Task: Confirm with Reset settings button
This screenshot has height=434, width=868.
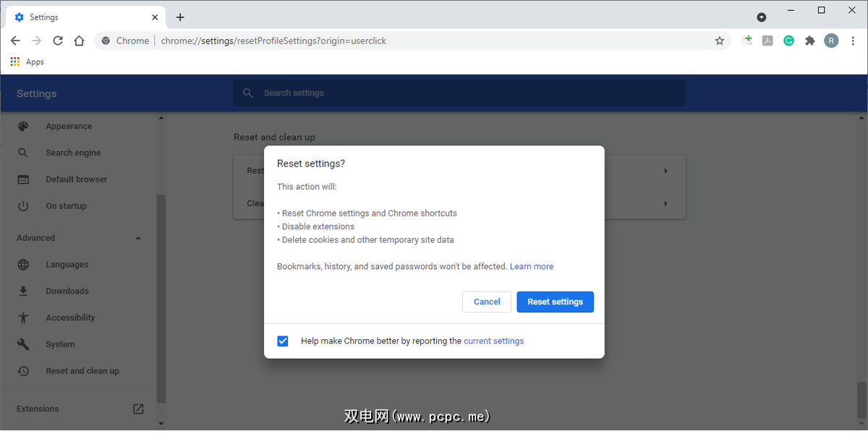Action: 556,302
